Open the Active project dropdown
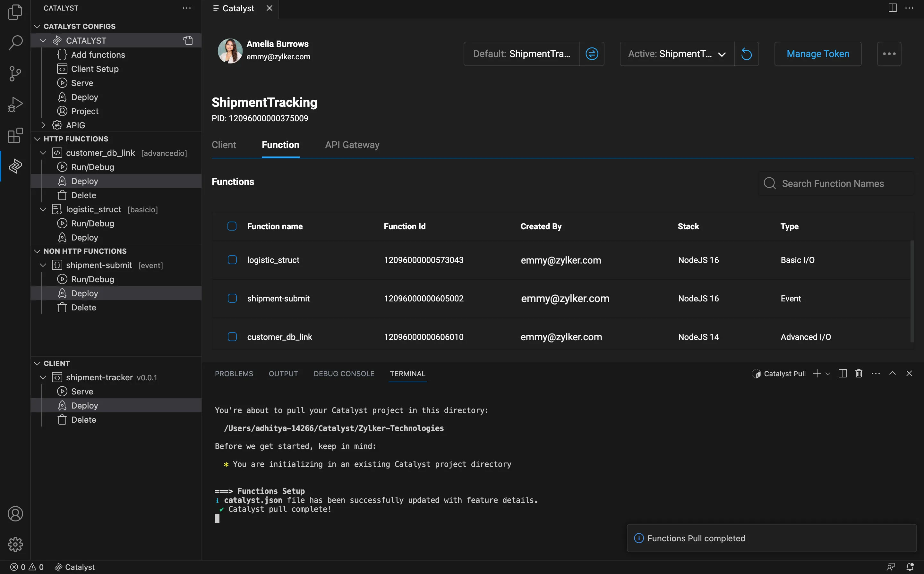This screenshot has width=924, height=574. [677, 54]
